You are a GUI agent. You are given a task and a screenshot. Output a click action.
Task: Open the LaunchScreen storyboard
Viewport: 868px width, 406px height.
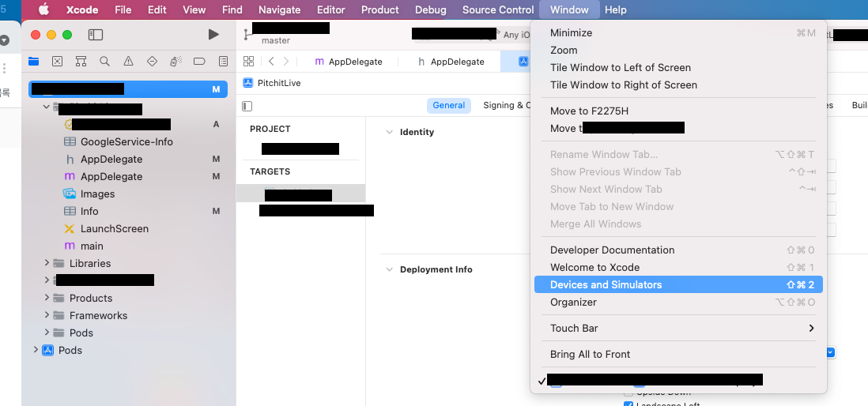(x=114, y=228)
